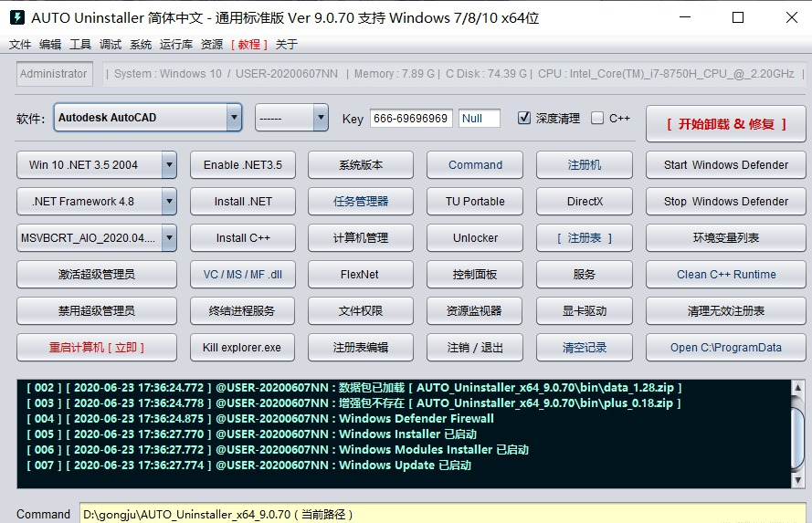812x523 pixels.
Task: Click the log panel scrollbar up arrow
Action: [x=798, y=387]
